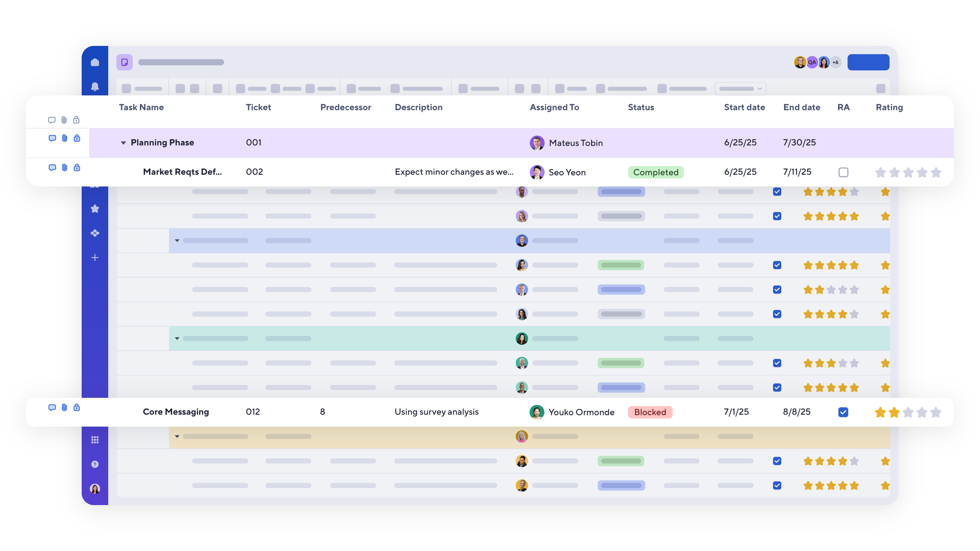Open the help question mark icon

pyautogui.click(x=95, y=464)
